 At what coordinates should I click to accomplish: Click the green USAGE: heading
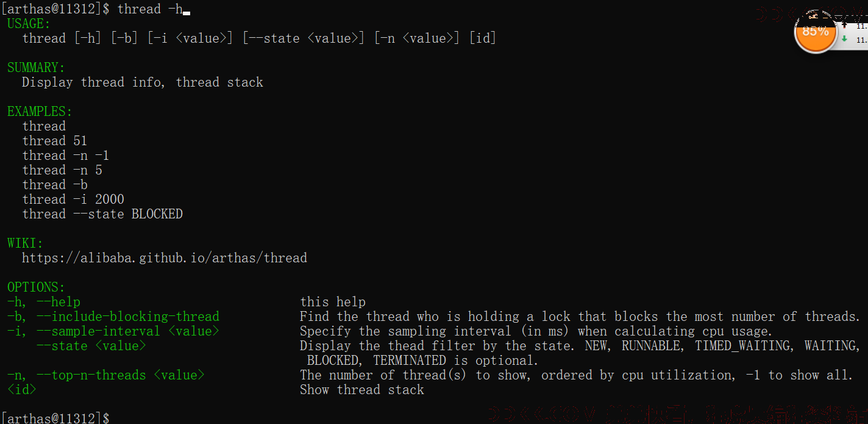[x=29, y=24]
